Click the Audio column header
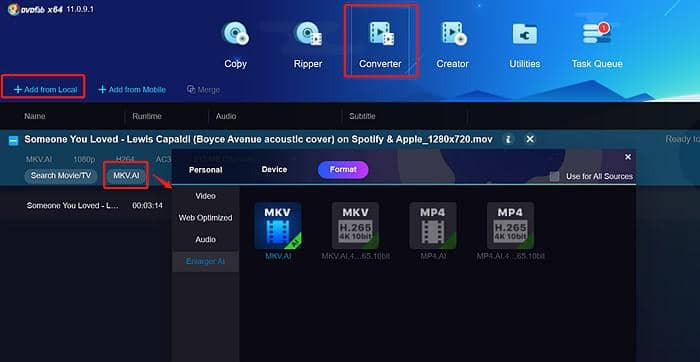The width and height of the screenshot is (700, 362). pyautogui.click(x=226, y=116)
